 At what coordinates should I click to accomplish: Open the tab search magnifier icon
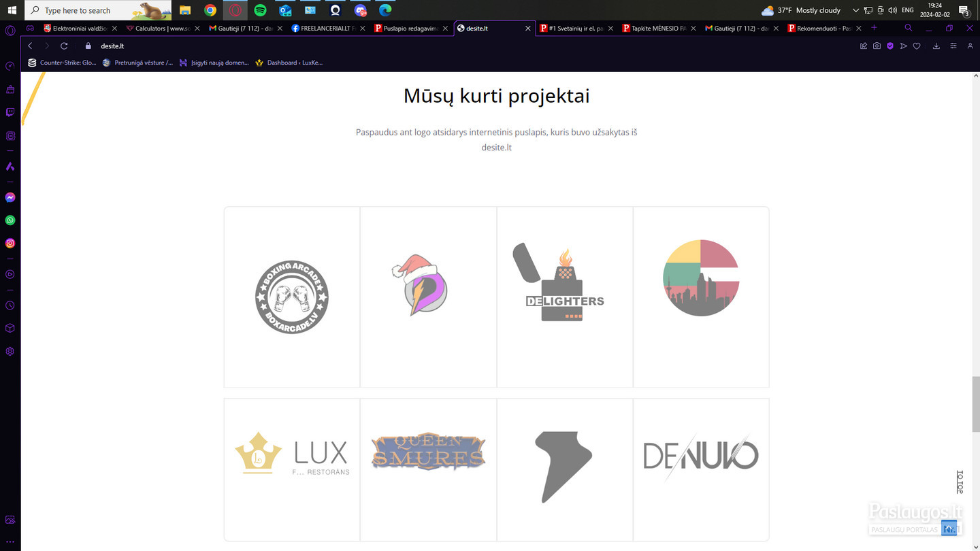coord(908,28)
